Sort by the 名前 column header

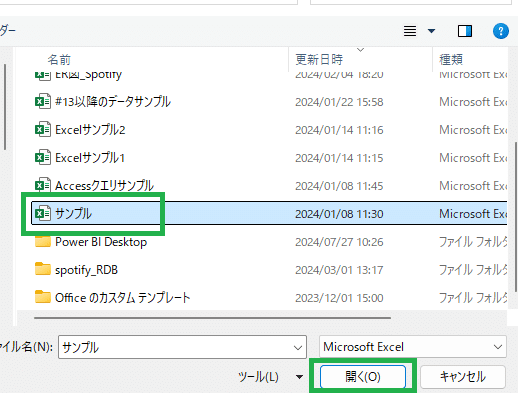pos(59,60)
